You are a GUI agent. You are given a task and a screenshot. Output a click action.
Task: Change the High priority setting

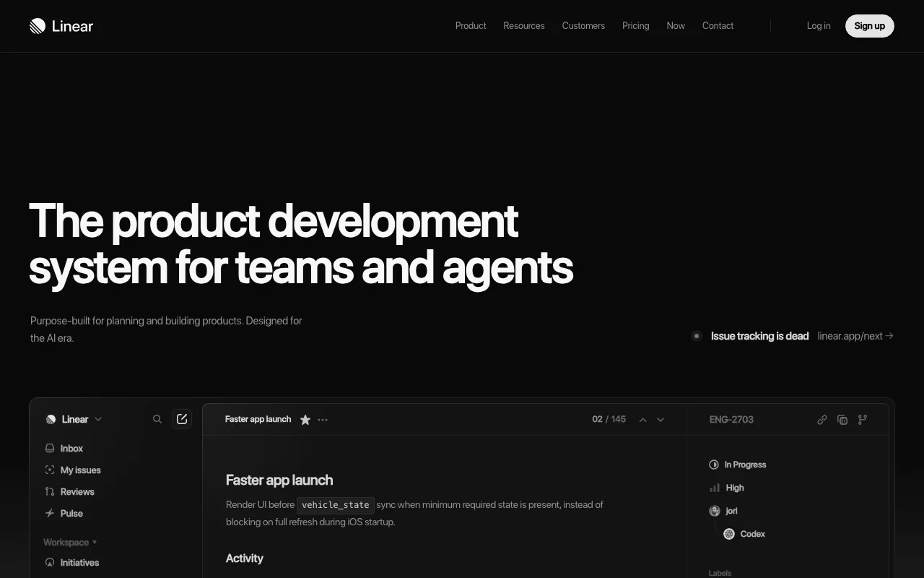(727, 488)
